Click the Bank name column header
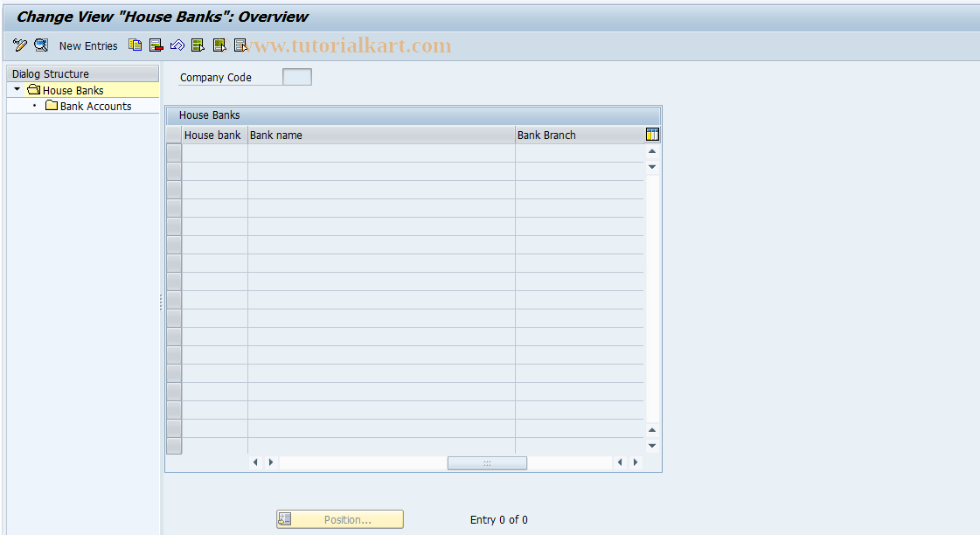Image resolution: width=980 pixels, height=535 pixels. 381,135
